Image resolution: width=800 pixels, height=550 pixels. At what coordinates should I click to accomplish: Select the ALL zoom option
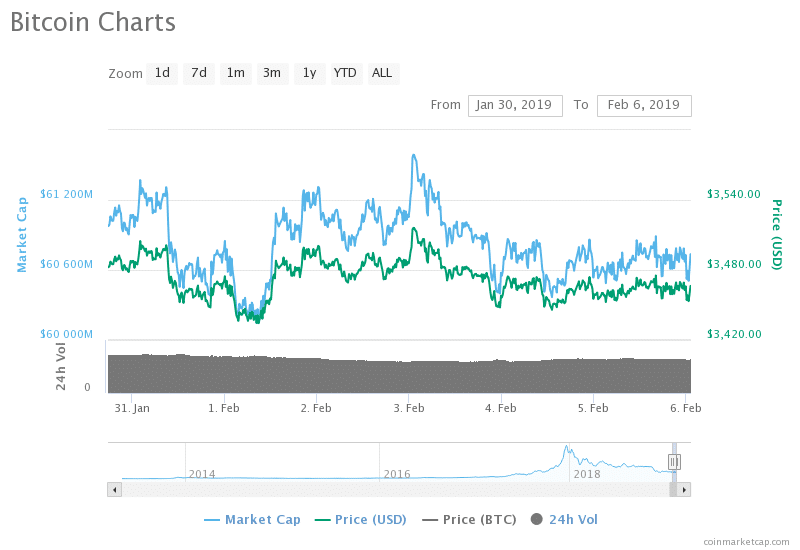pos(383,73)
